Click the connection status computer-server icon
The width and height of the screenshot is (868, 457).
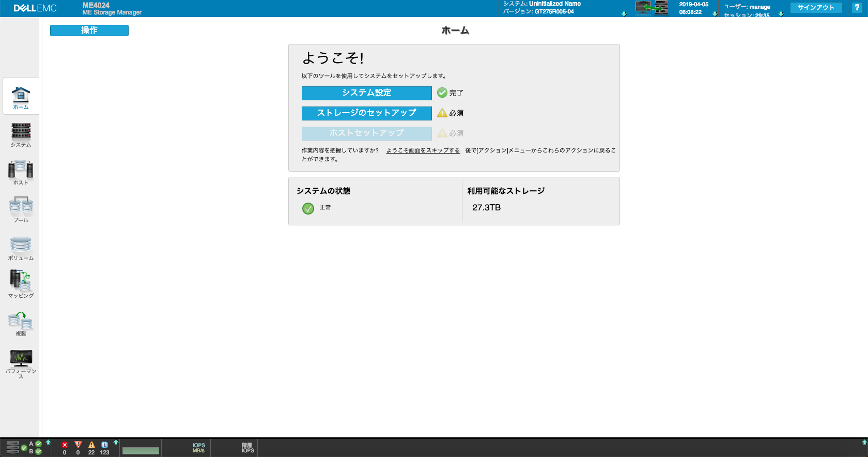tap(652, 8)
